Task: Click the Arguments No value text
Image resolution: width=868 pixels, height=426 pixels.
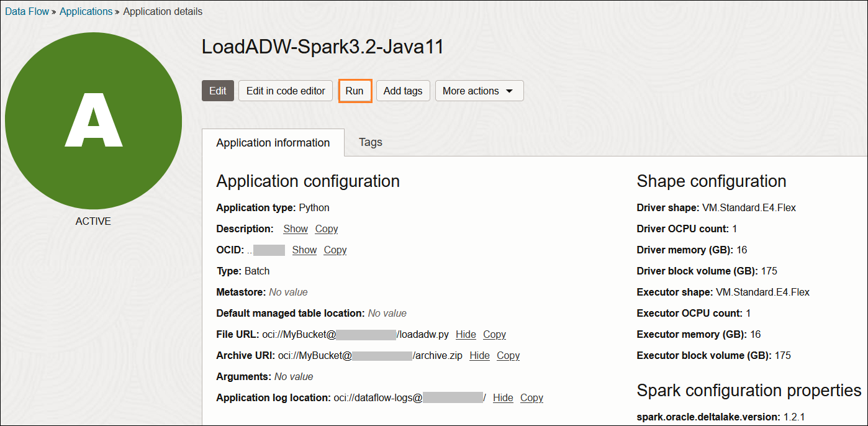Action: (294, 376)
